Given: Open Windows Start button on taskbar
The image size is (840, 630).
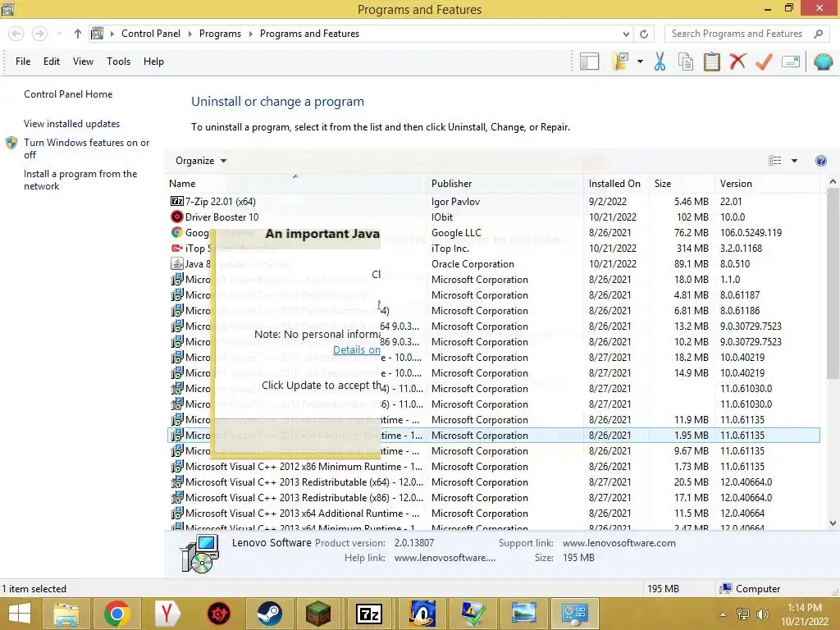Looking at the screenshot, I should (20, 614).
